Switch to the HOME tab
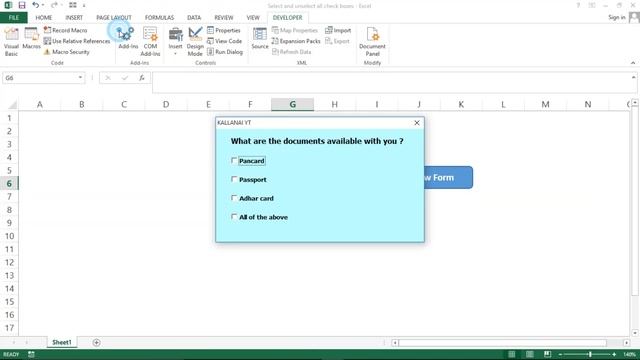The width and height of the screenshot is (640, 360). pyautogui.click(x=43, y=18)
